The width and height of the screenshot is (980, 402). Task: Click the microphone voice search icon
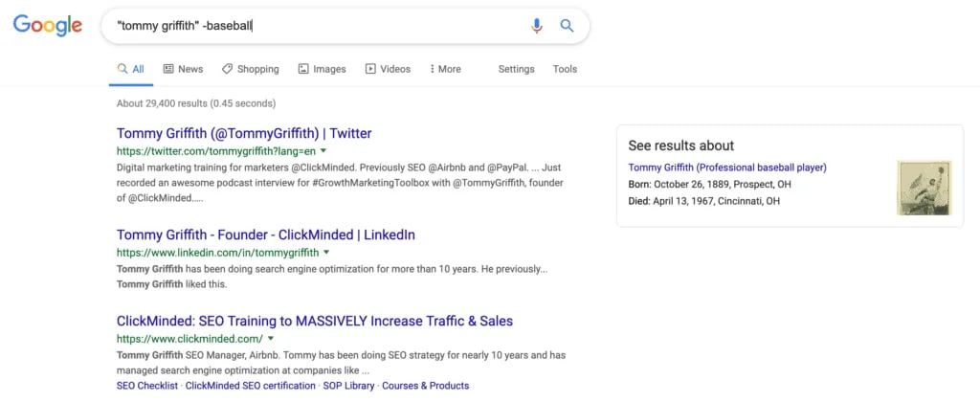536,26
